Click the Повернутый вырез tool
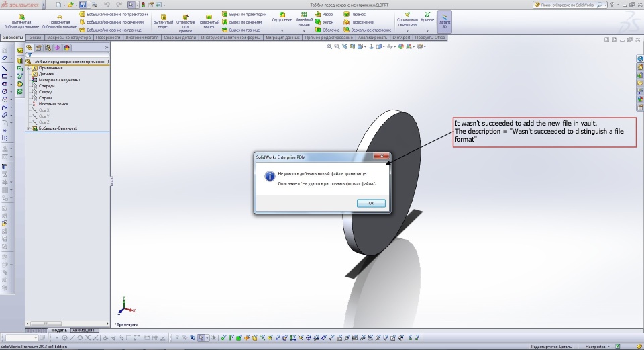The width and height of the screenshot is (644, 350). tap(209, 21)
